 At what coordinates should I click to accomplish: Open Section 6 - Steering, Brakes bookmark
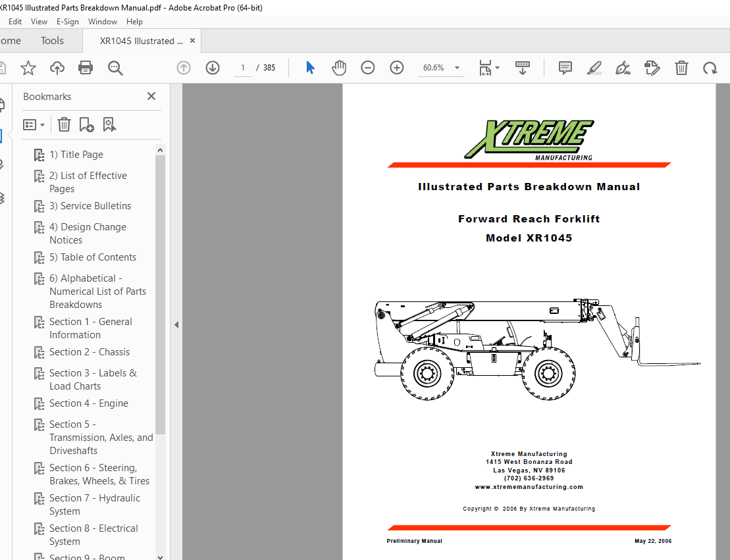[99, 474]
